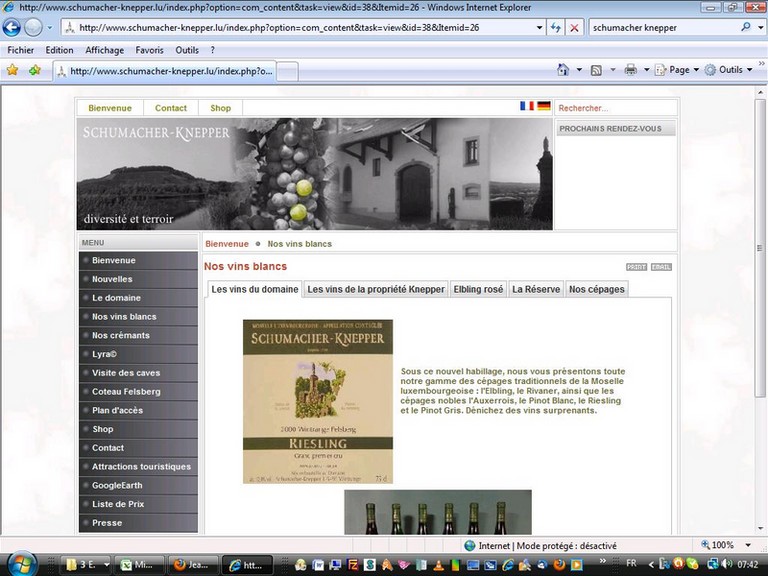Click the Liste de Prix sidebar link

click(118, 504)
